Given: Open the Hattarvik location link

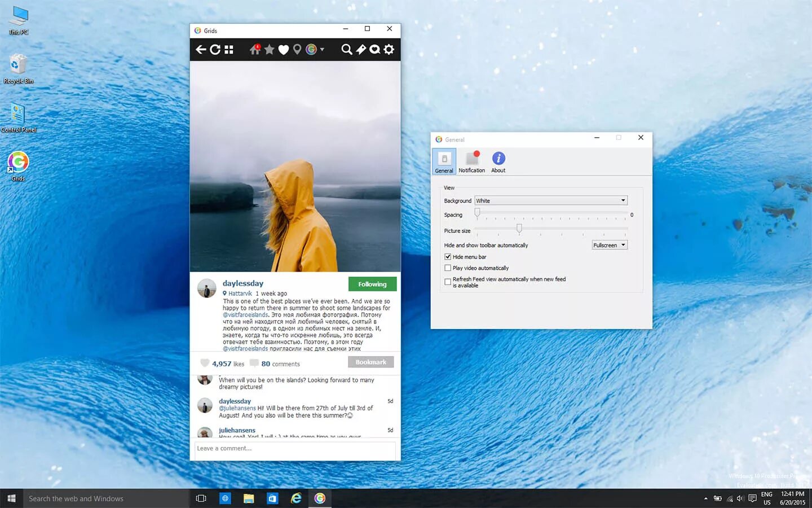Looking at the screenshot, I should click(240, 294).
